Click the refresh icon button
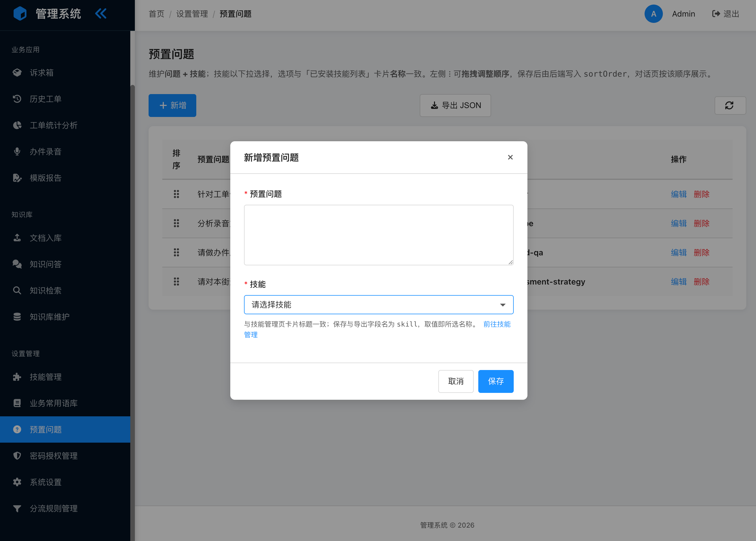Image resolution: width=756 pixels, height=541 pixels. tap(730, 105)
